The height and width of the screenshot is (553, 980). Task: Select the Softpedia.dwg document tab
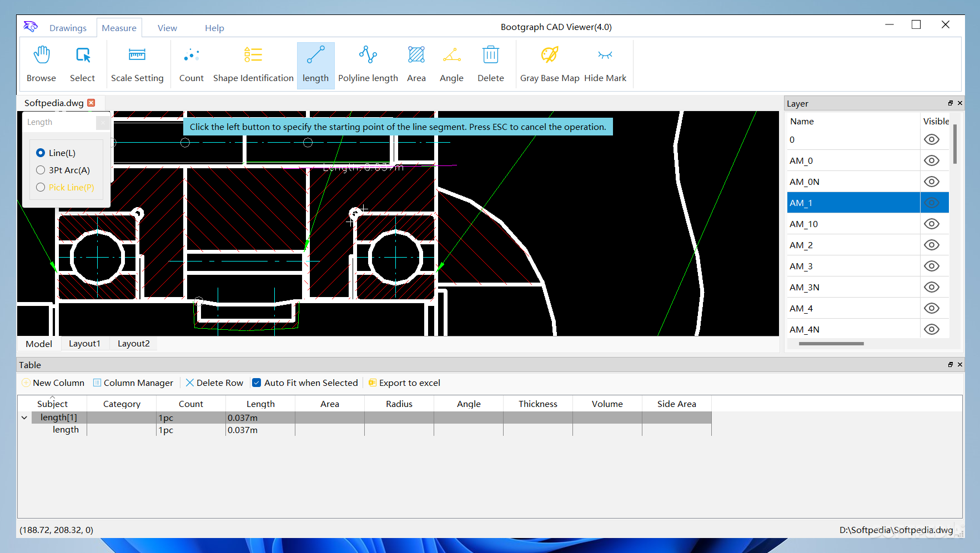tap(54, 103)
